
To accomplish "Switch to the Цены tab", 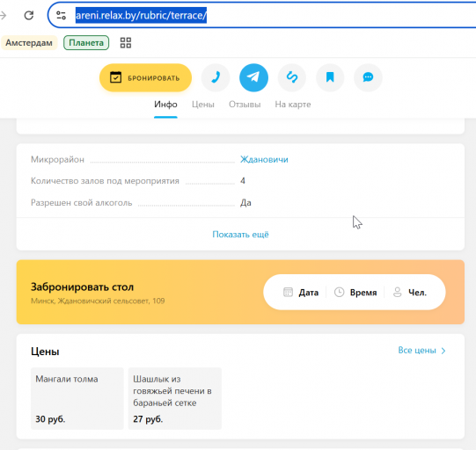I will 203,105.
